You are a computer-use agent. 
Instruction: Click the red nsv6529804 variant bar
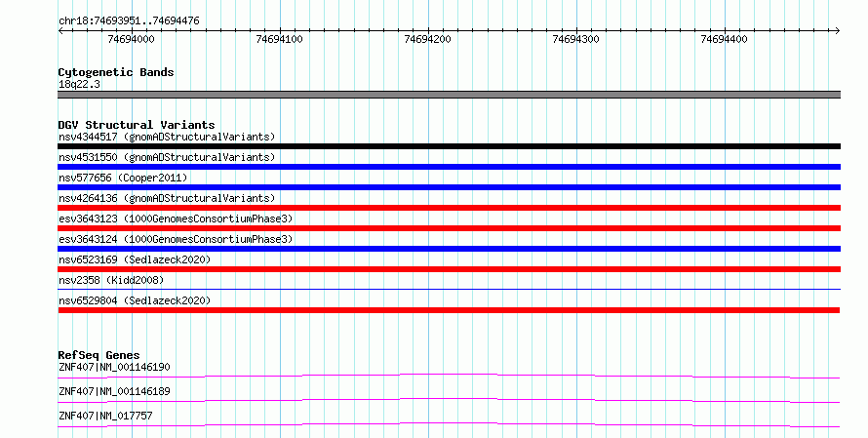click(449, 310)
